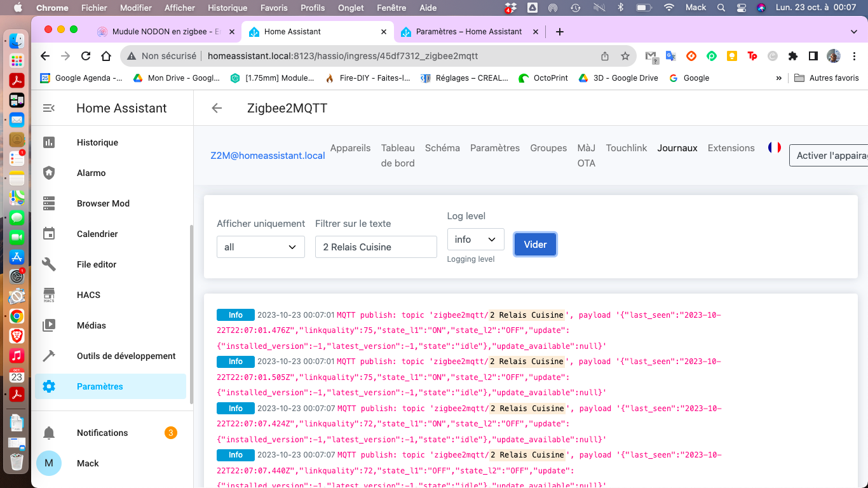This screenshot has height=488, width=868.
Task: Open a new Chrome tab
Action: click(x=559, y=32)
